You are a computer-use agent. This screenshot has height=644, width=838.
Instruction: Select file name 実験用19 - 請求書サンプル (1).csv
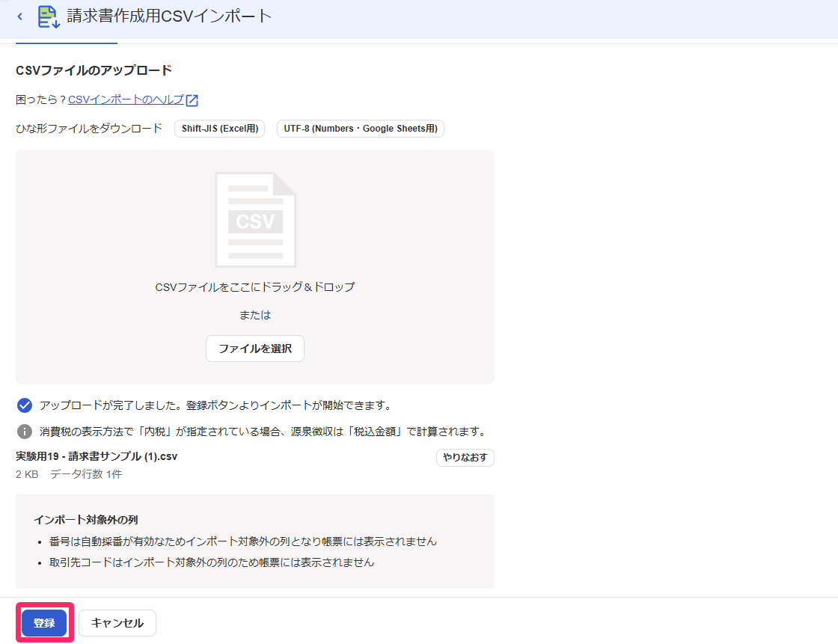click(97, 456)
